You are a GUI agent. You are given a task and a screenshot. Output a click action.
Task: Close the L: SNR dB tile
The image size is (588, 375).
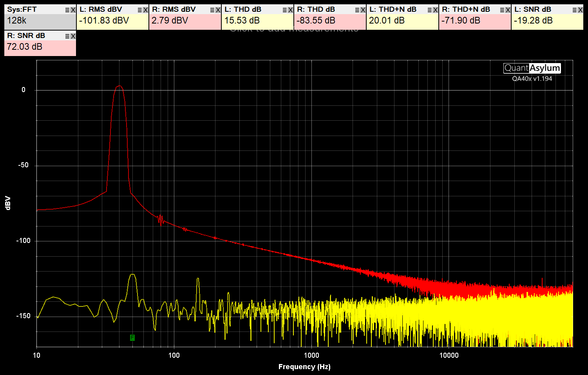pos(581,10)
